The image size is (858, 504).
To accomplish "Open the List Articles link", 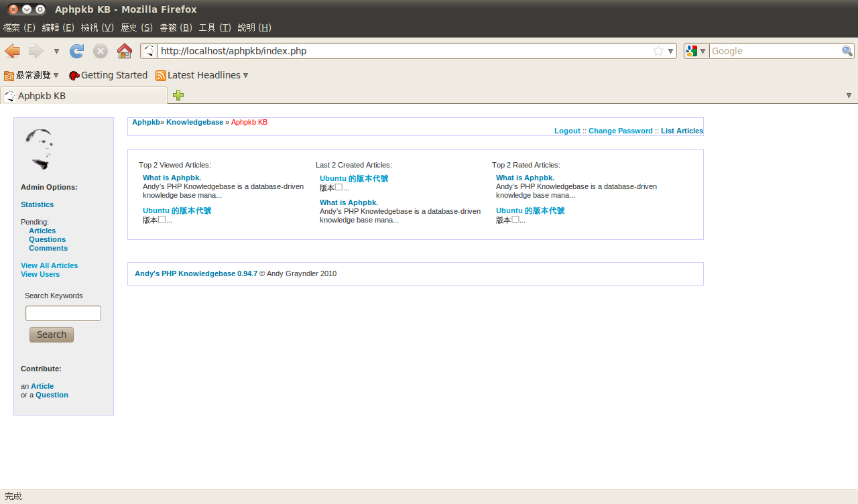I will [682, 131].
